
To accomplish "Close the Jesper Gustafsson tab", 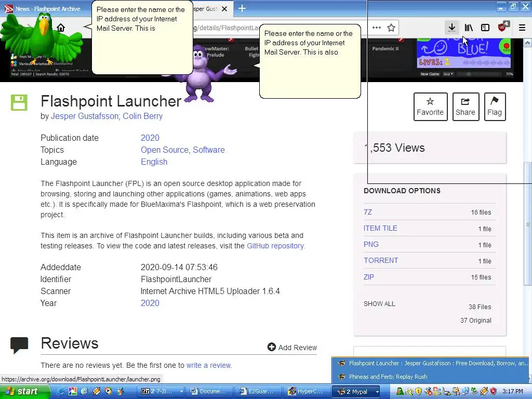I will (x=224, y=9).
